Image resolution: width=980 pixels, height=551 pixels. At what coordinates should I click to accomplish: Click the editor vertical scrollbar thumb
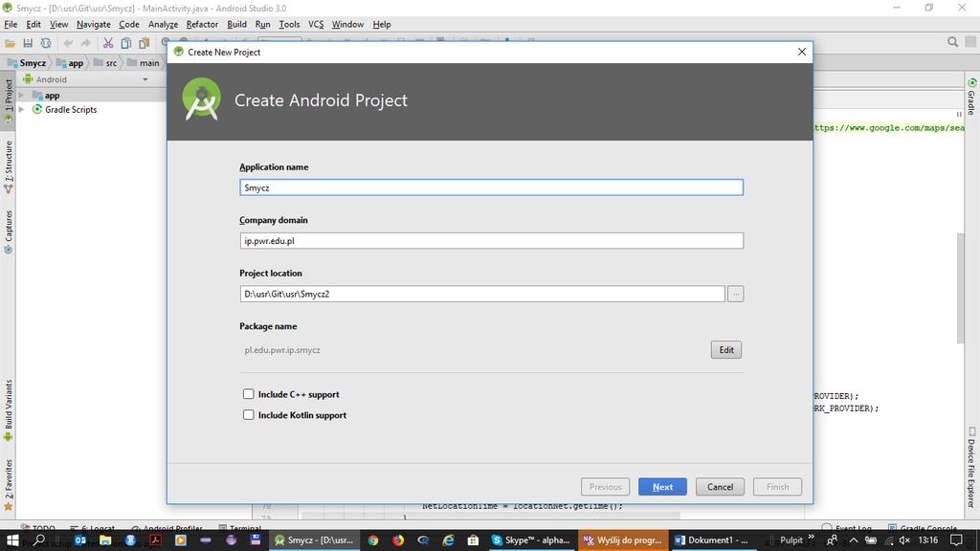(961, 288)
